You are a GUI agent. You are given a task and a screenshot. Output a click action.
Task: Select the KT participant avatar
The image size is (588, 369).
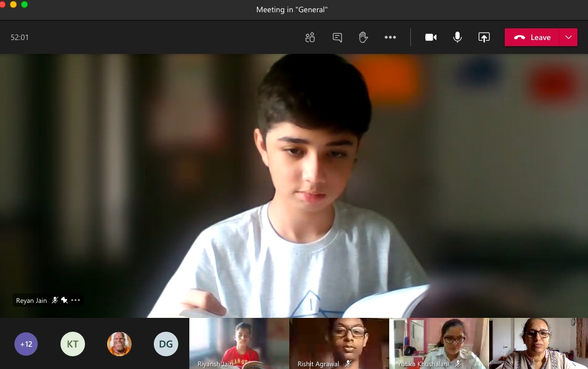coord(73,344)
